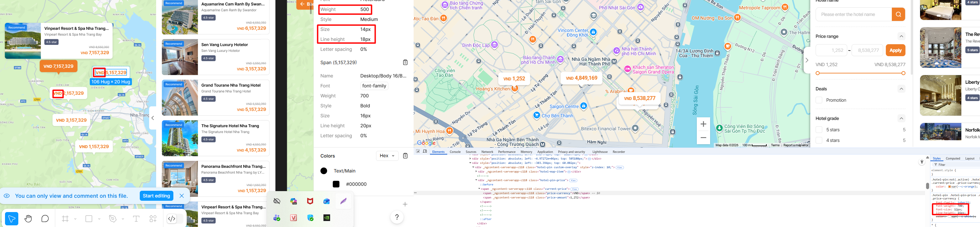The height and width of the screenshot is (227, 980).
Task: Click the Start editing button
Action: 156,196
